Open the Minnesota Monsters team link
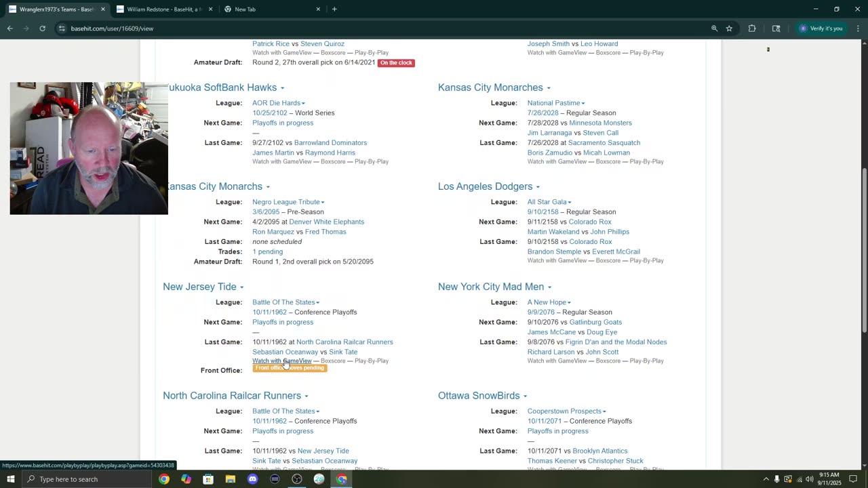This screenshot has width=868, height=488. click(600, 123)
